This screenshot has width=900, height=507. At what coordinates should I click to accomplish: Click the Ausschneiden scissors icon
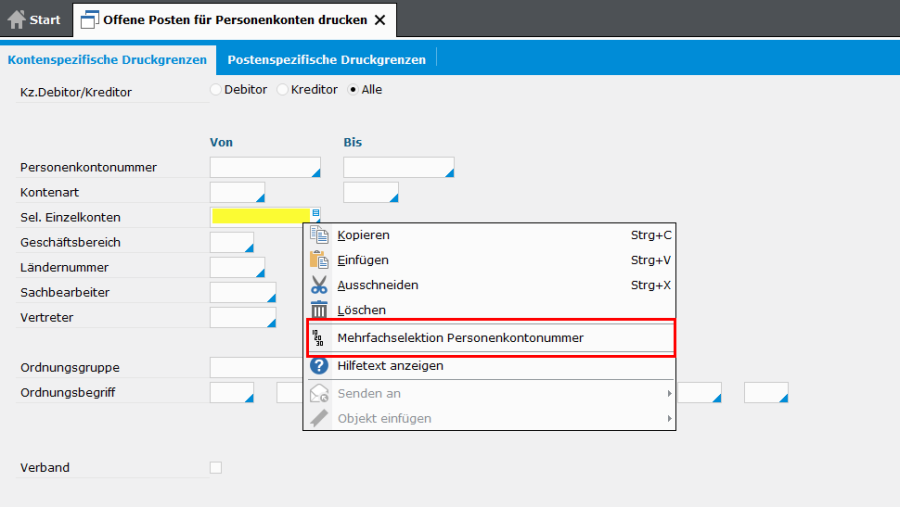tap(319, 285)
